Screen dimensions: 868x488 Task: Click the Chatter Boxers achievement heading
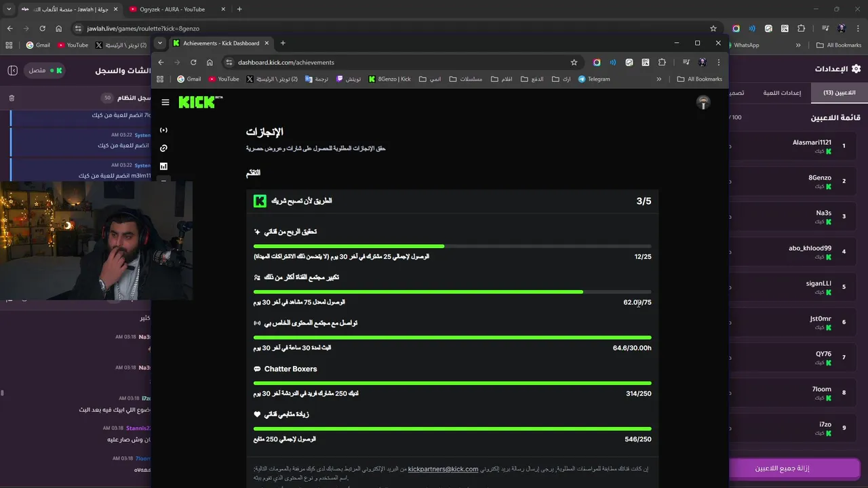290,369
